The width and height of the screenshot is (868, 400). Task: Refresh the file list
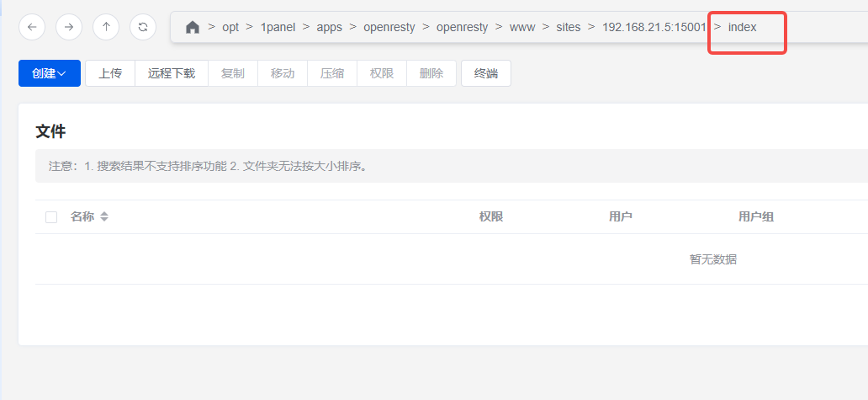pos(143,27)
